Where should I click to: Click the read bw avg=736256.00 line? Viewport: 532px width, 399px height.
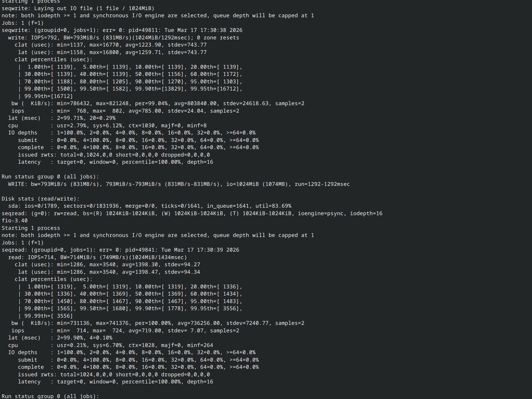point(158,323)
